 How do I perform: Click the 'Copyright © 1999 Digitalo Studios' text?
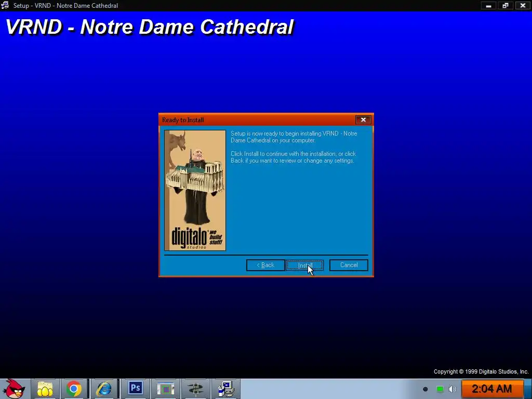tap(481, 371)
